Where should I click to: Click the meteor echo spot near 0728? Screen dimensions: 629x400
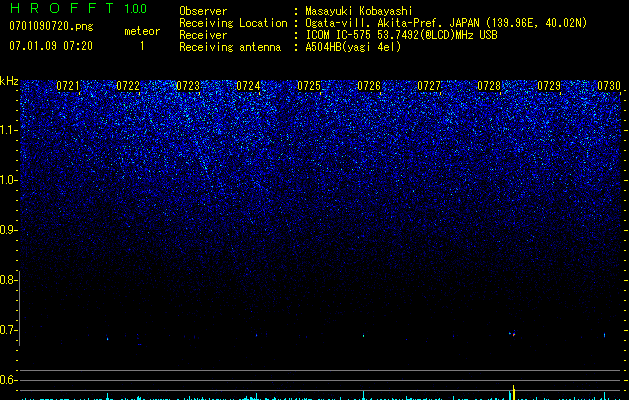[x=513, y=334]
